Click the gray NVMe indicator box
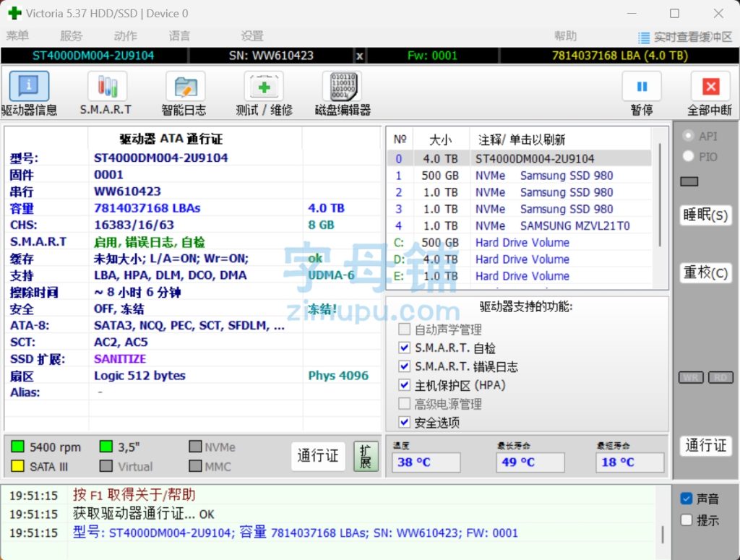Image resolution: width=740 pixels, height=560 pixels. coord(195,447)
